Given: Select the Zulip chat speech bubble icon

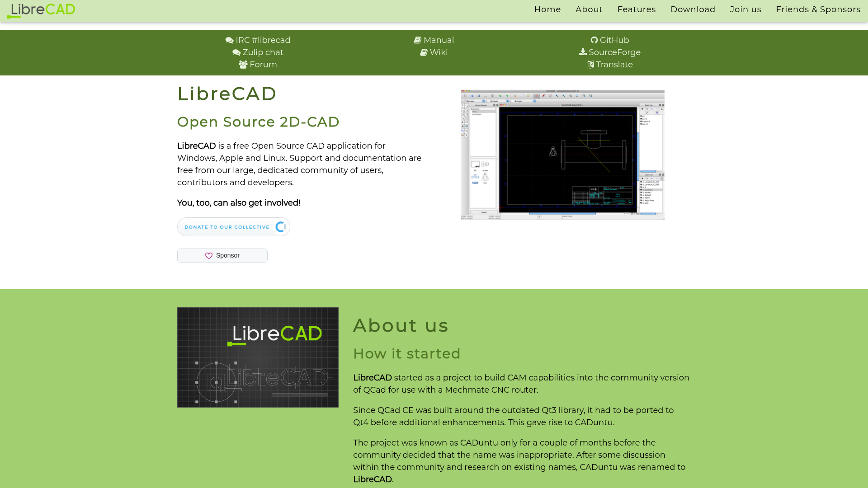Looking at the screenshot, I should (x=236, y=52).
